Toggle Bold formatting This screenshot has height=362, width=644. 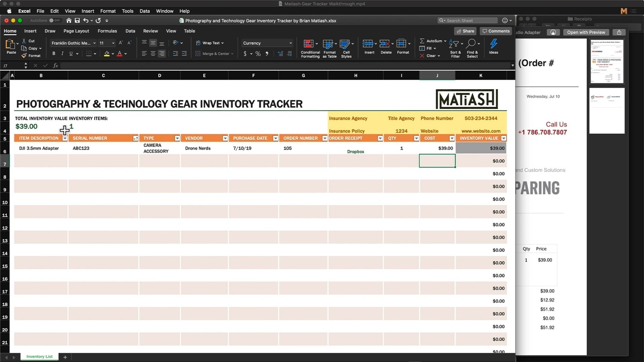tap(54, 54)
